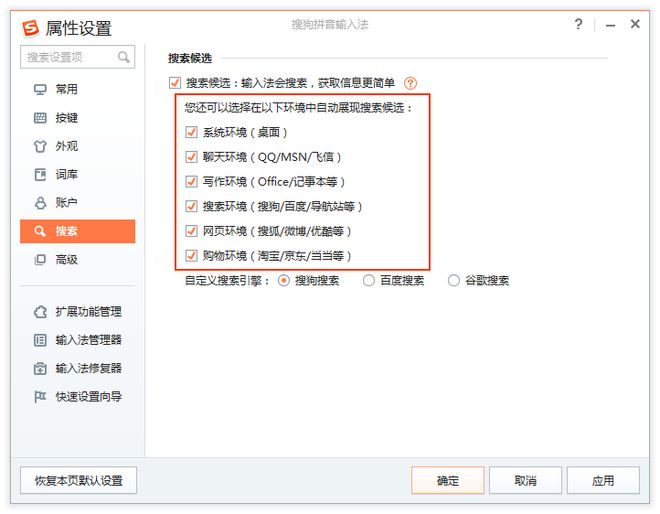Click the Sogou logo icon in title bar
This screenshot has height=514, width=660.
[x=31, y=27]
